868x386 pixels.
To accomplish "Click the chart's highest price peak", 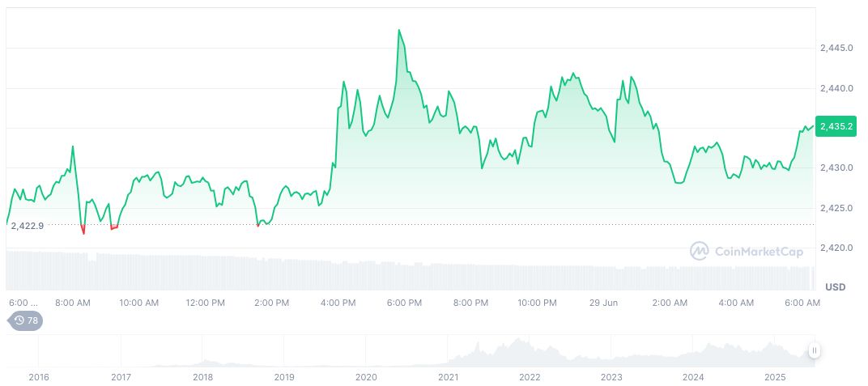I will pos(399,31).
